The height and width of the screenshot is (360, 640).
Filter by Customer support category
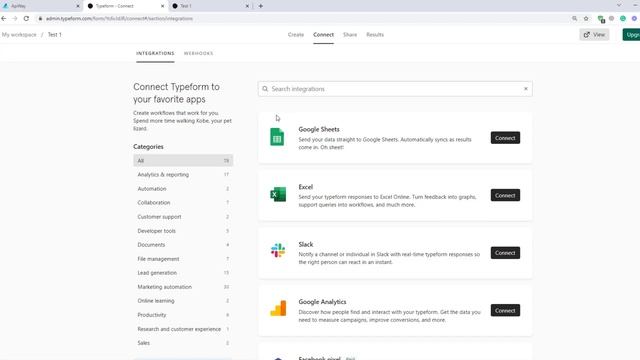(183, 217)
